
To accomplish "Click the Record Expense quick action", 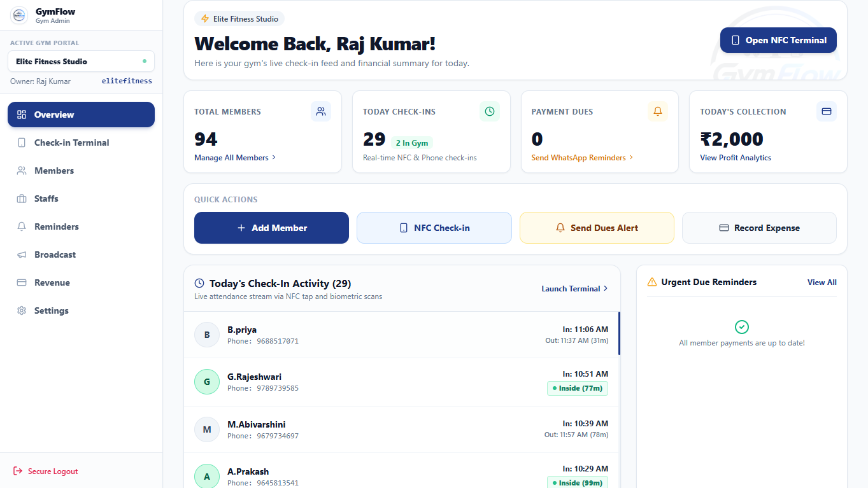I will [759, 228].
